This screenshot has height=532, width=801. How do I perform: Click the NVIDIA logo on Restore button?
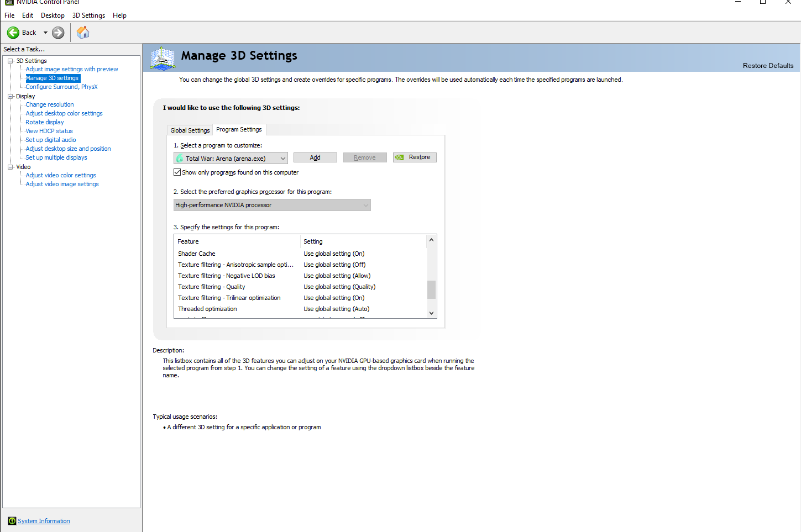click(x=400, y=157)
